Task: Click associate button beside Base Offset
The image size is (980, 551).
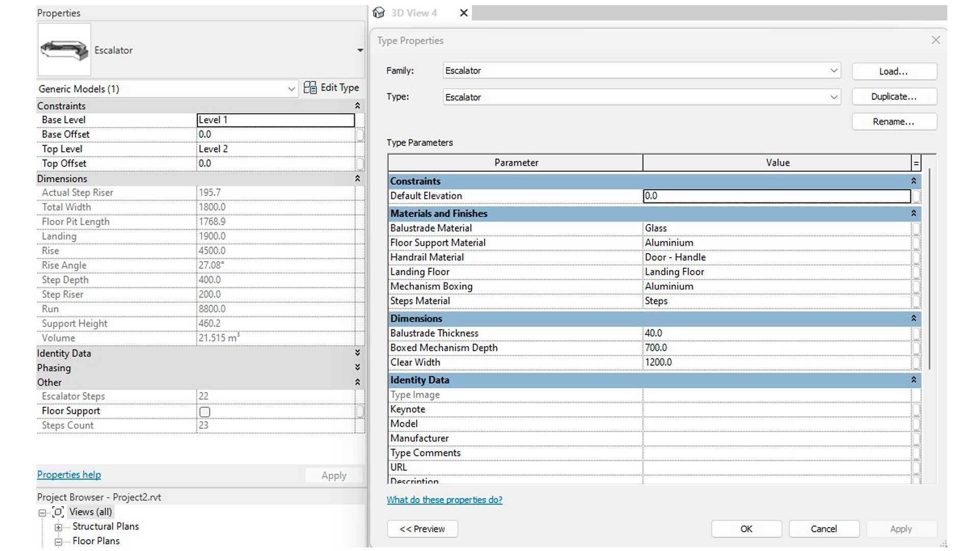Action: (360, 135)
